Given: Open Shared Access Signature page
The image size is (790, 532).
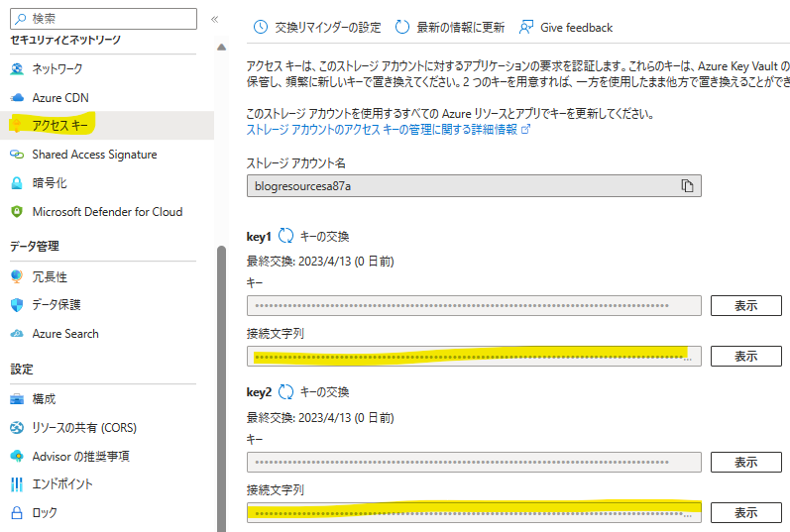Looking at the screenshot, I should (94, 155).
